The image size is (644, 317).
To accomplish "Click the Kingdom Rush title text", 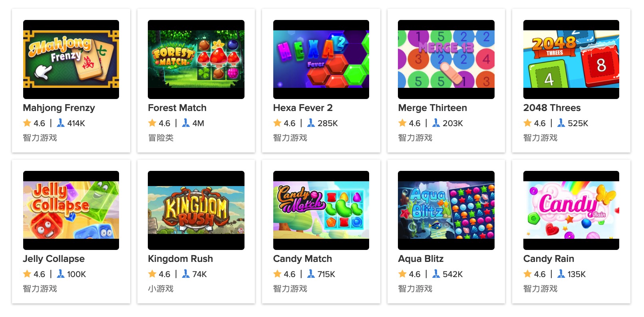I will [x=181, y=259].
